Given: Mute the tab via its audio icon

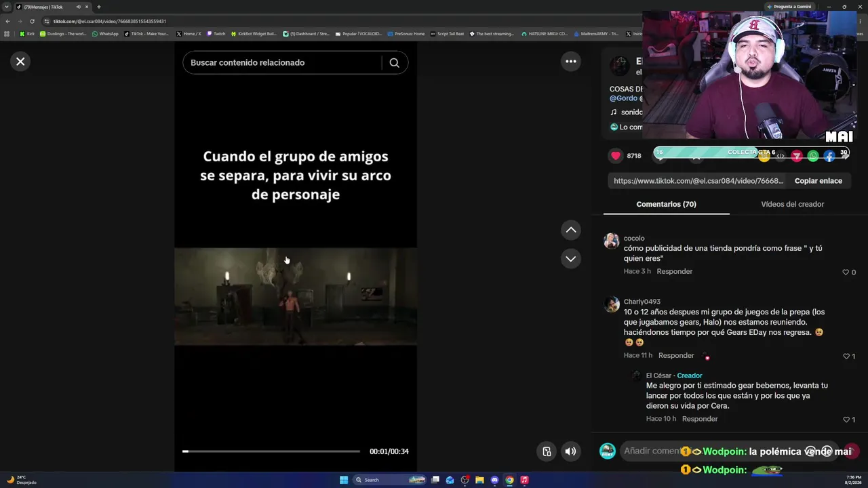Looking at the screenshot, I should coord(78,7).
